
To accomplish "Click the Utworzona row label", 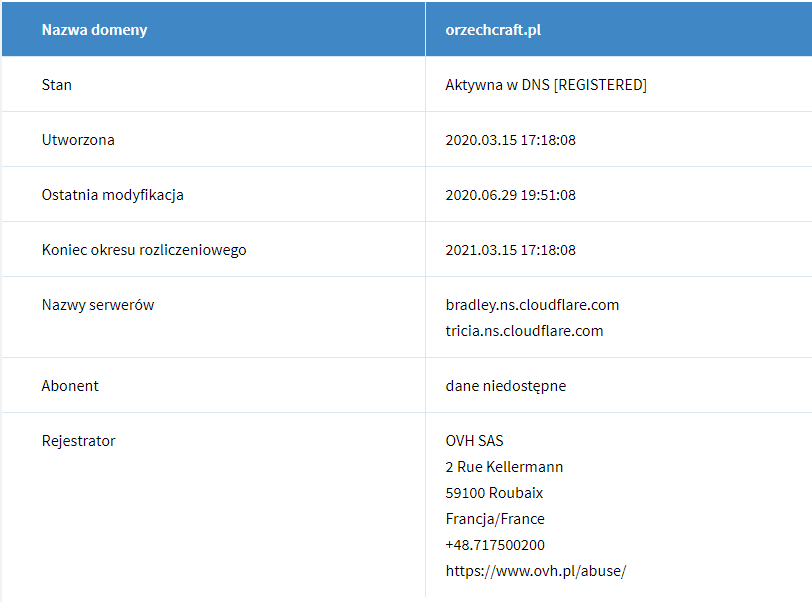I will [x=78, y=140].
